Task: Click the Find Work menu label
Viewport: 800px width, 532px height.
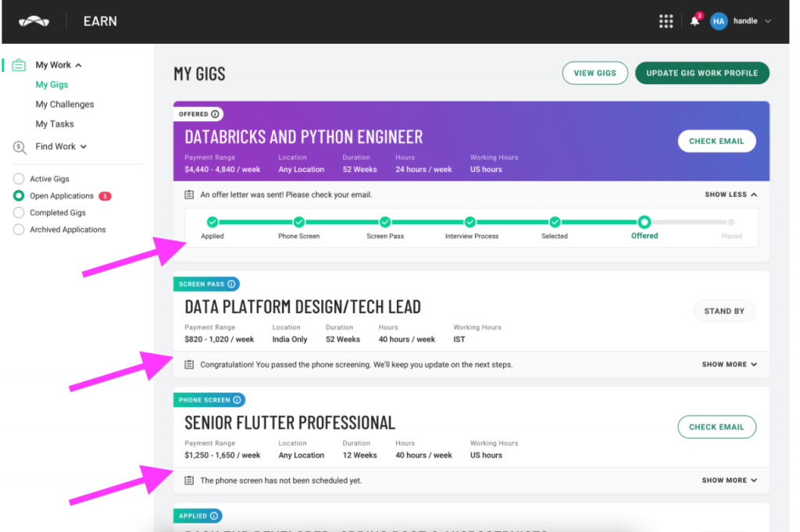Action: (x=55, y=146)
